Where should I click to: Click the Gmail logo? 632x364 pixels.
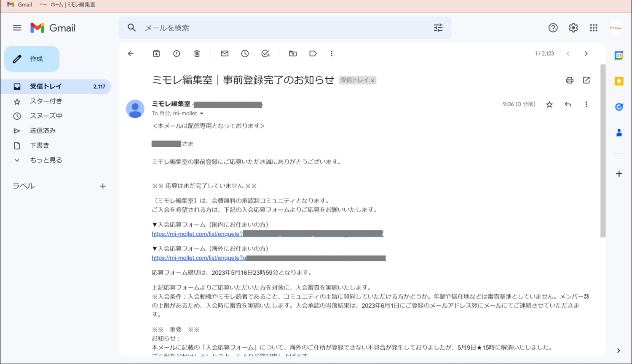[x=53, y=28]
